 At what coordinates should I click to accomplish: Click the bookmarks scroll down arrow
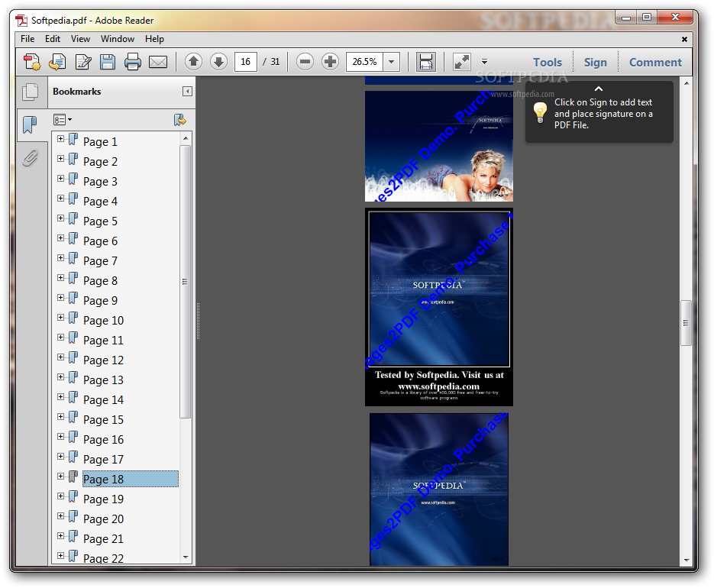[x=186, y=557]
